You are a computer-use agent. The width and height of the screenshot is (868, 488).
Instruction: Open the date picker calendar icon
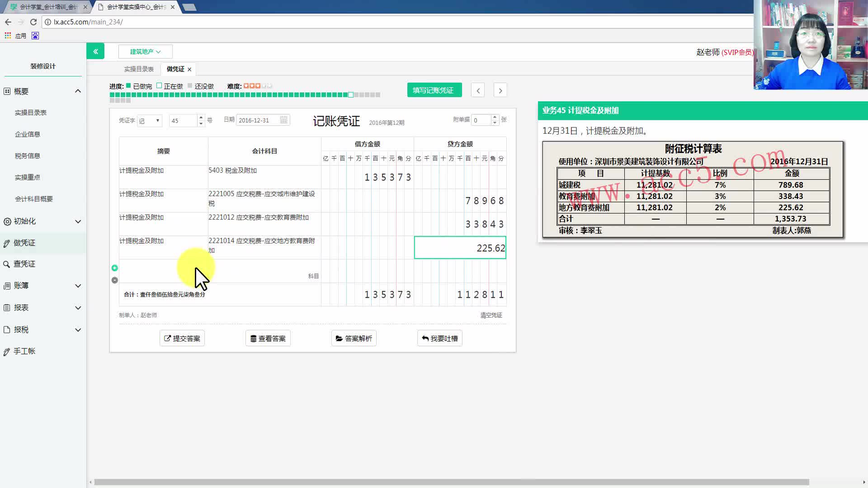point(284,120)
